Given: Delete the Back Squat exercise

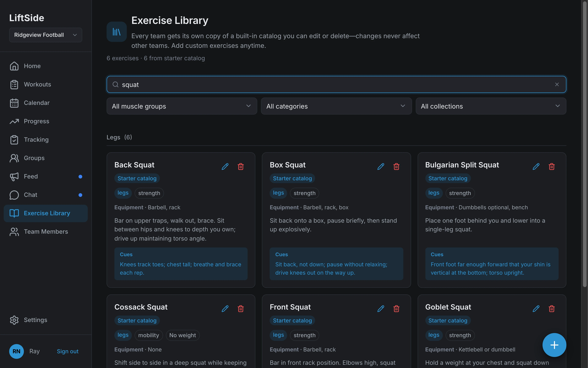Looking at the screenshot, I should tap(241, 167).
